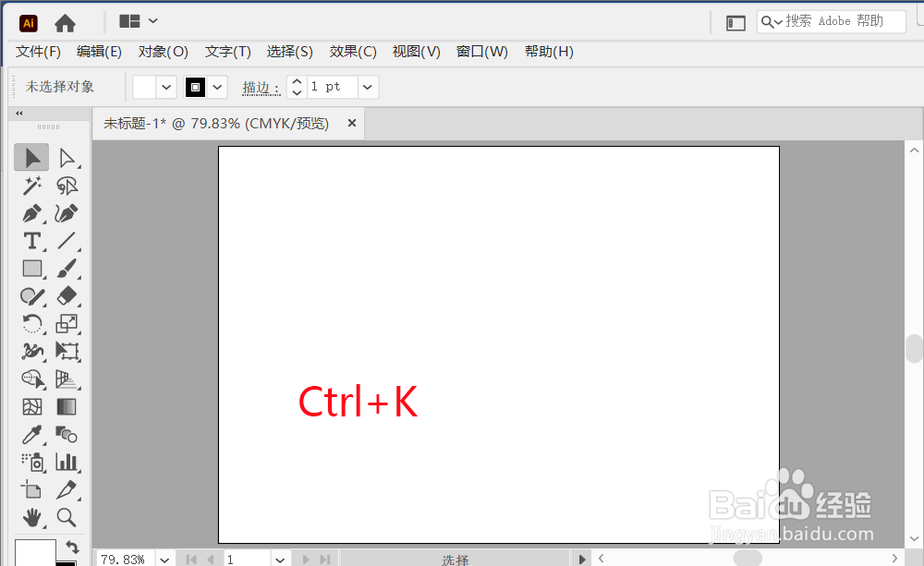Select the Line Segment tool
The height and width of the screenshot is (566, 924).
point(67,241)
